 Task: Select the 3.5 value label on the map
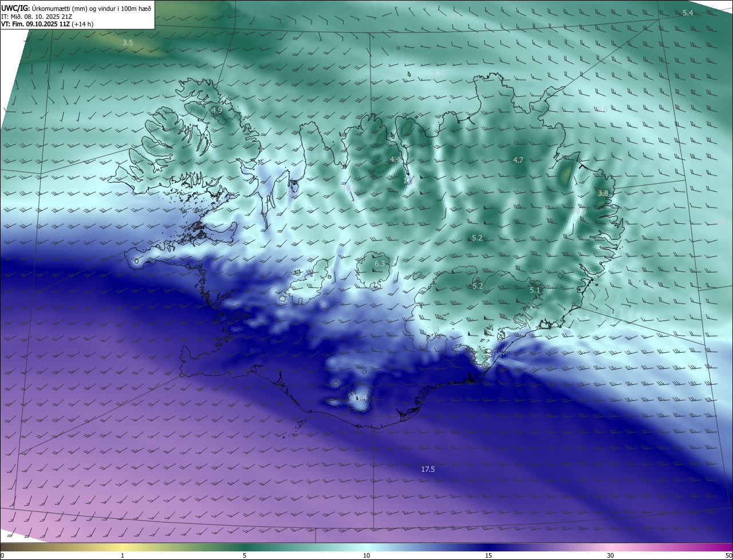pos(128,43)
